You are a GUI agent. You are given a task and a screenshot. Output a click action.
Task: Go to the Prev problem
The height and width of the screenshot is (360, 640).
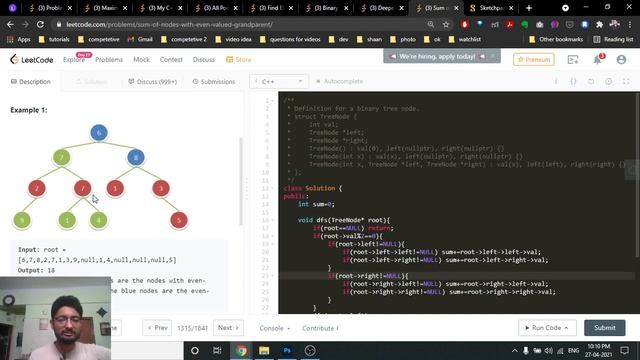[x=157, y=328]
